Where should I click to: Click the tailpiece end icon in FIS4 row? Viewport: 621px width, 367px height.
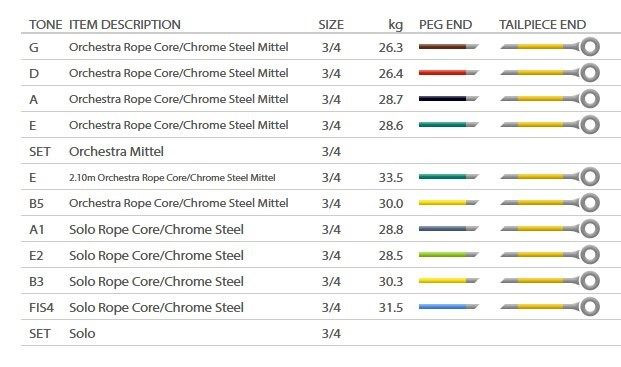[550, 307]
